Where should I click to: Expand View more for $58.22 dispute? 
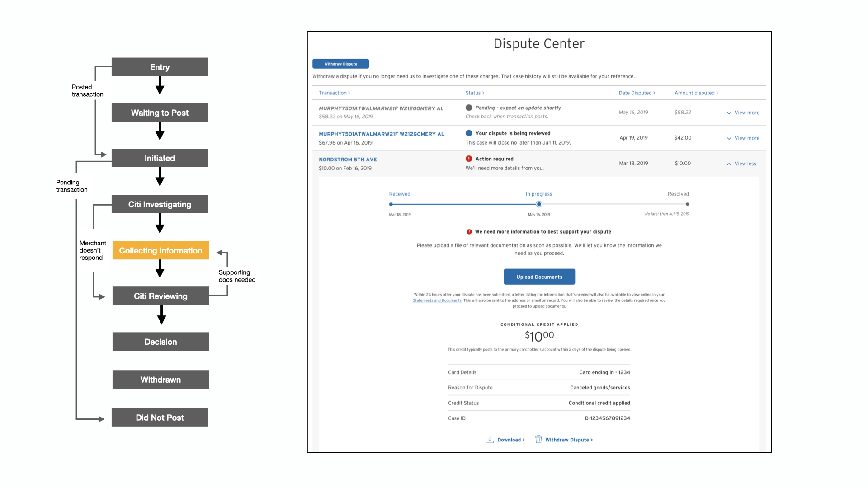[743, 113]
